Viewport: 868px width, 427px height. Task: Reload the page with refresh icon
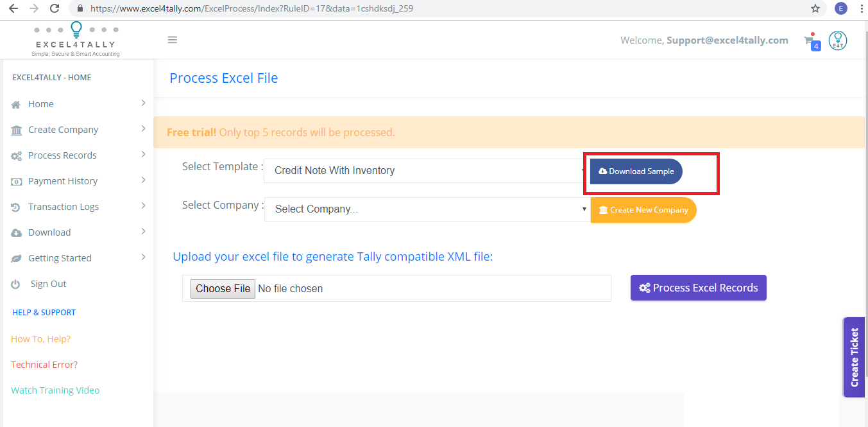(55, 8)
